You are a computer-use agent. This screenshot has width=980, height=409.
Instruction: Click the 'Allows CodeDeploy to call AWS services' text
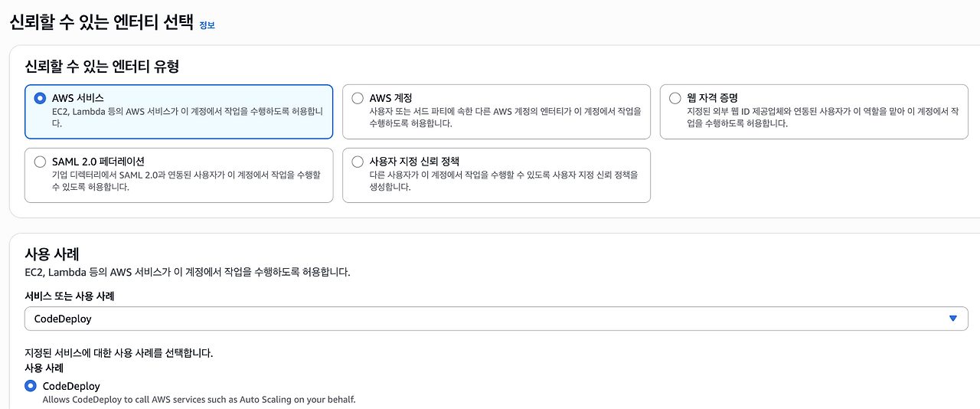pyautogui.click(x=199, y=400)
